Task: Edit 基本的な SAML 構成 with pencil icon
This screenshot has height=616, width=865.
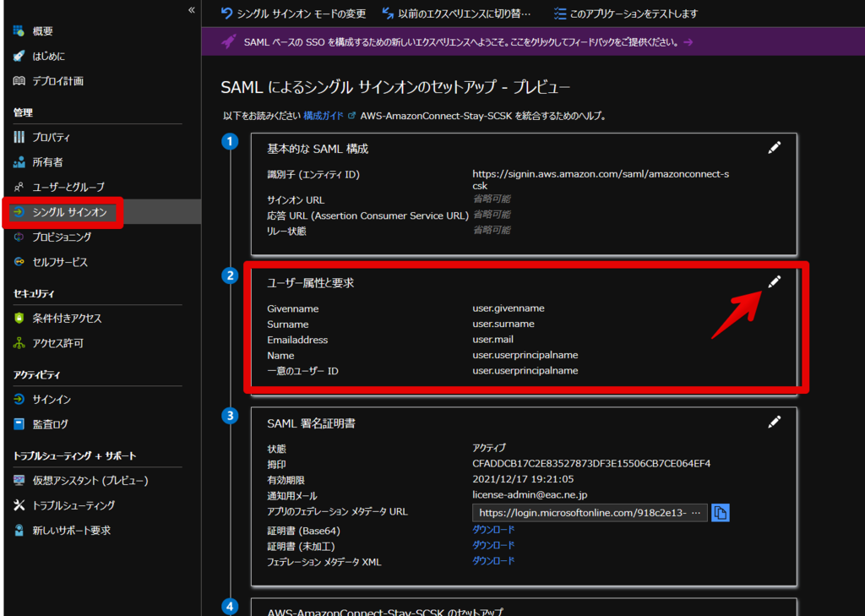Action: click(x=775, y=147)
